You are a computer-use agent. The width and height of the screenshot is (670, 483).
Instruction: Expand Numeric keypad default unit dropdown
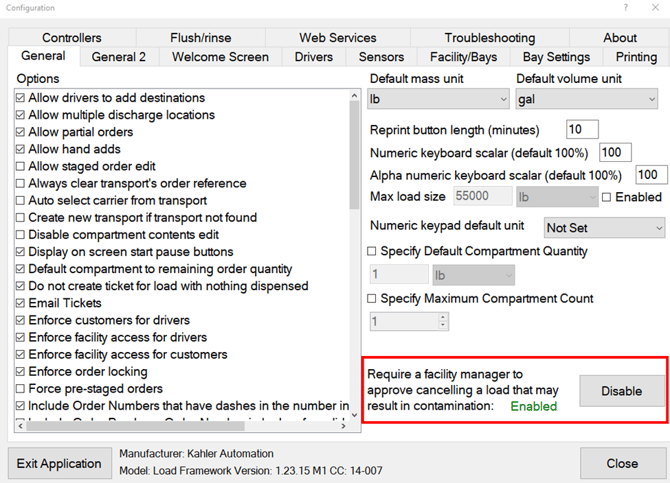604,228
